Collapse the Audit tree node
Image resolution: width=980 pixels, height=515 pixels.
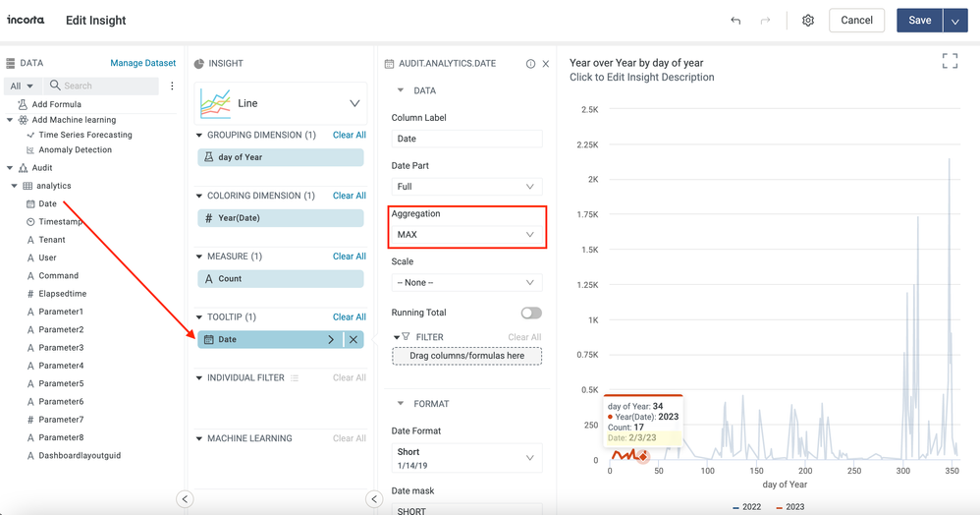point(10,168)
